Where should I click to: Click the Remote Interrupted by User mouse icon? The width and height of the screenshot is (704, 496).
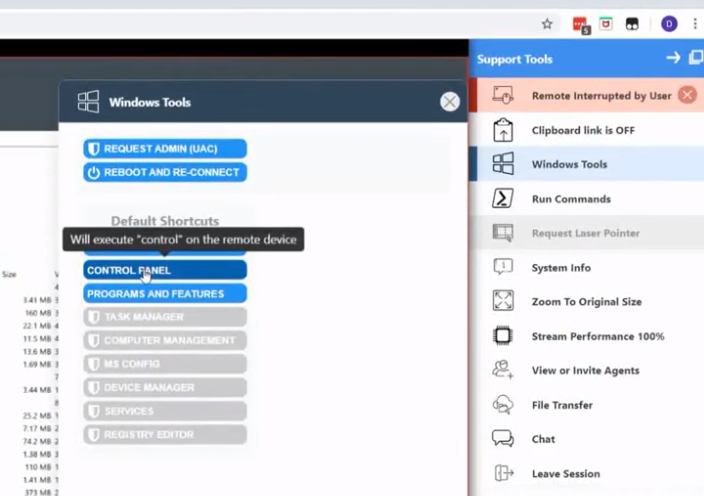(503, 95)
